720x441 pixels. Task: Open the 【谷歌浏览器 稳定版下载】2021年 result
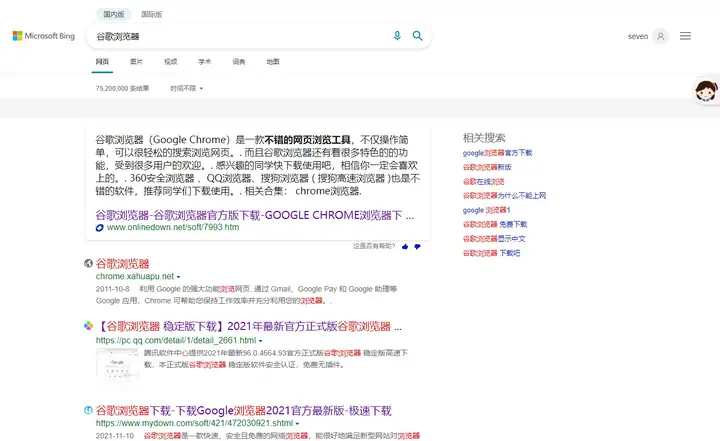249,327
